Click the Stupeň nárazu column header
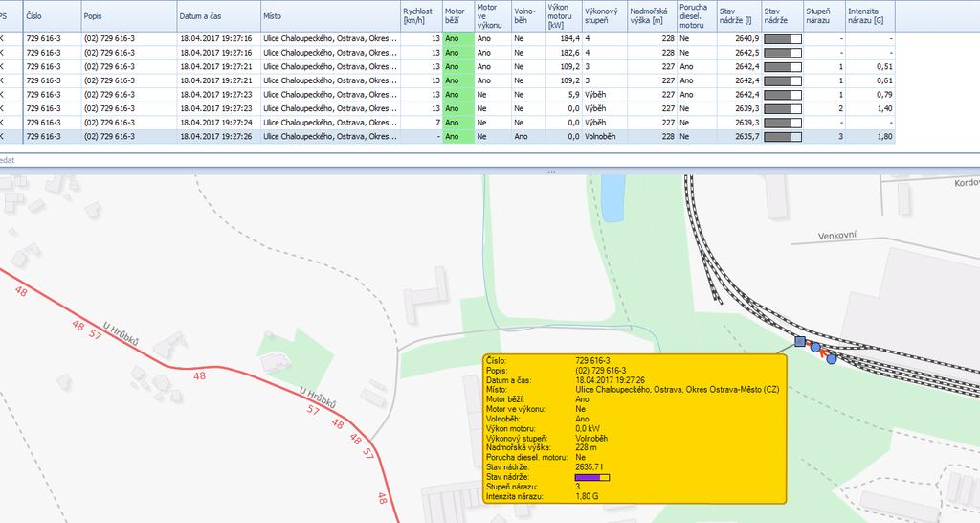Image resolution: width=980 pixels, height=523 pixels. click(x=824, y=16)
